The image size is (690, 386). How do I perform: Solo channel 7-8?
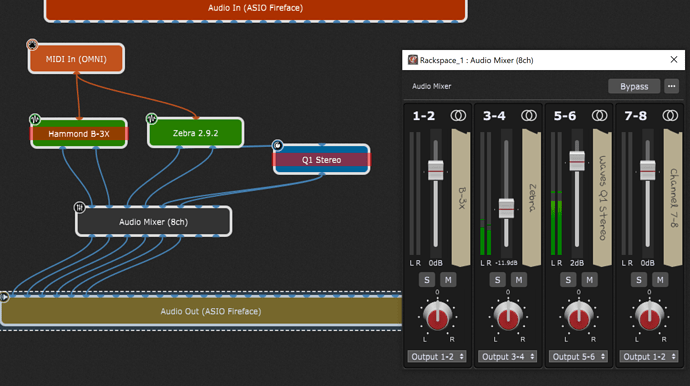(x=639, y=280)
